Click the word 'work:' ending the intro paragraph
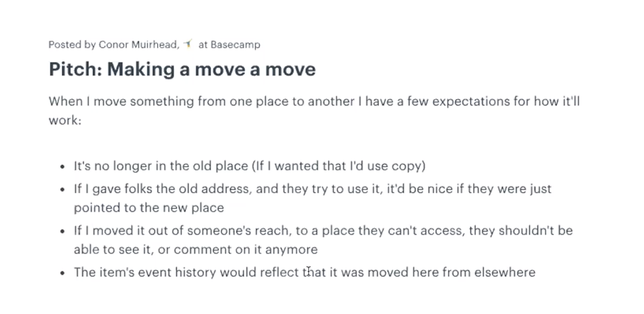This screenshot has width=644, height=314. point(65,120)
